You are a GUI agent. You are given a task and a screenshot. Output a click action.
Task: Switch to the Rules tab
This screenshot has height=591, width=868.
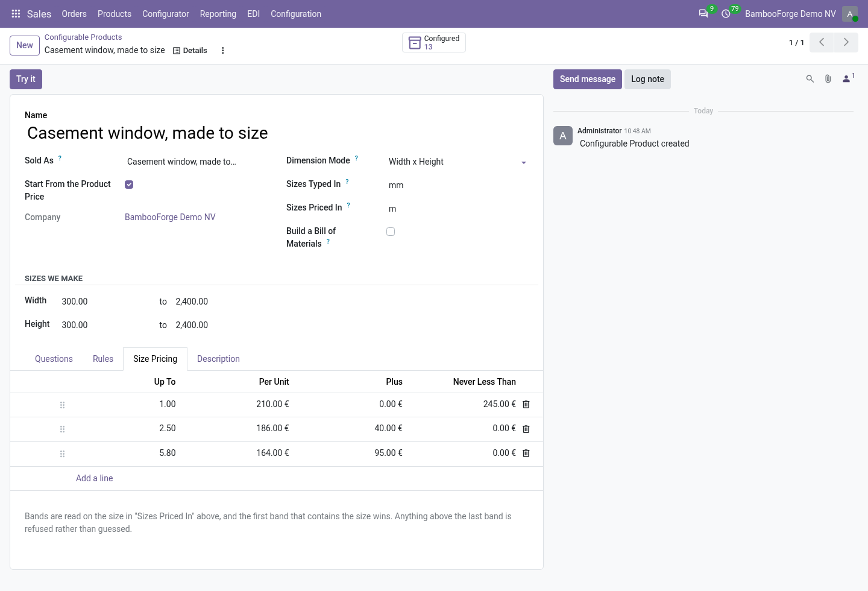click(103, 359)
